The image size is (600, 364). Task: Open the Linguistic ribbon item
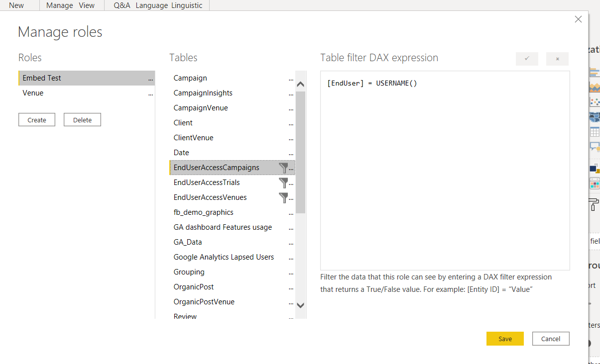click(187, 5)
